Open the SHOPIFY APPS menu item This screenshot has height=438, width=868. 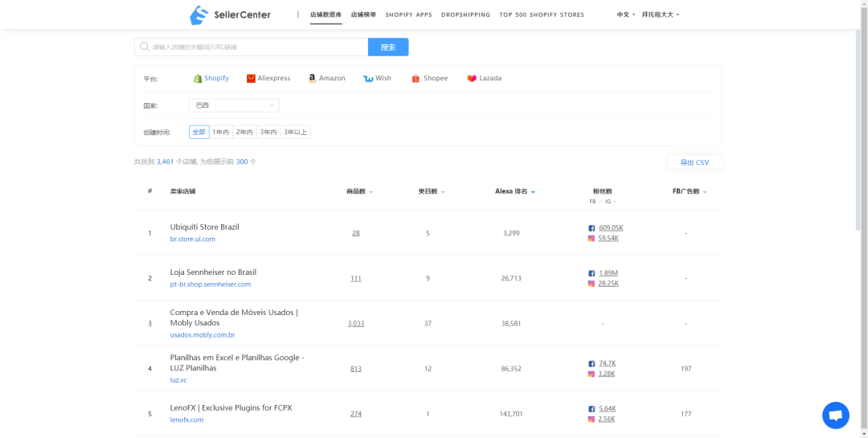pyautogui.click(x=408, y=14)
